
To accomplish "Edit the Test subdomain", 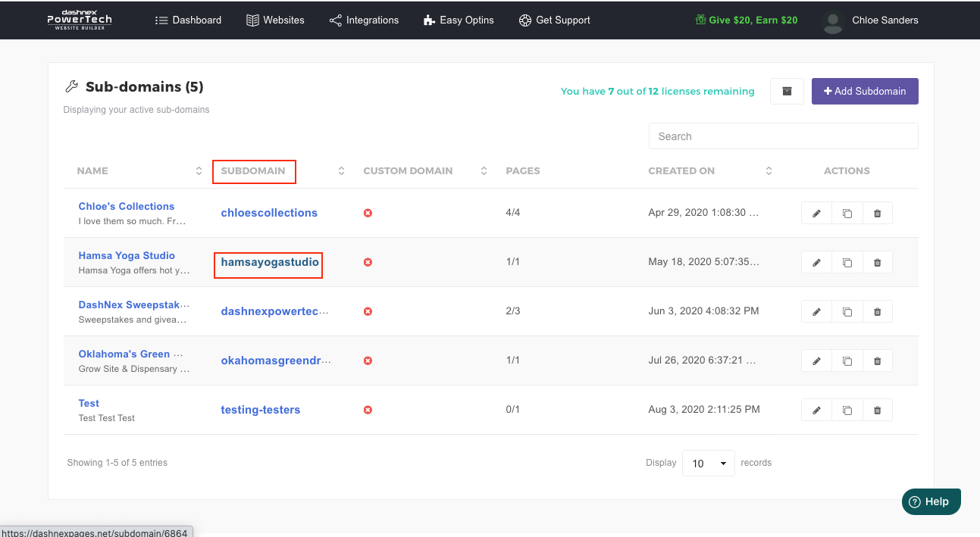I will tap(816, 411).
